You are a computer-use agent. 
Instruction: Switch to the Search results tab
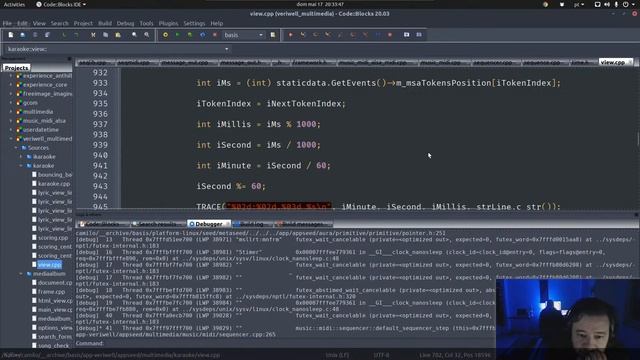(x=157, y=224)
